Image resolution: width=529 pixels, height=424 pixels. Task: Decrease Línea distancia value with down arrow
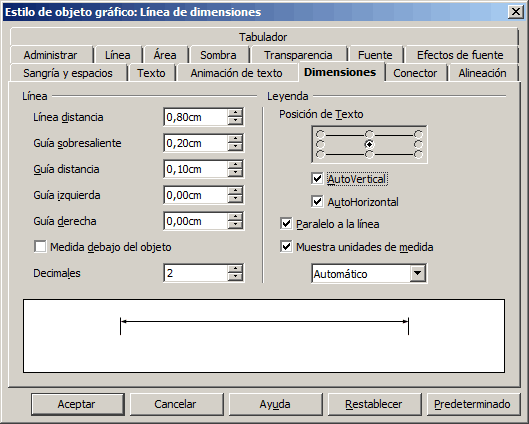coord(235,120)
